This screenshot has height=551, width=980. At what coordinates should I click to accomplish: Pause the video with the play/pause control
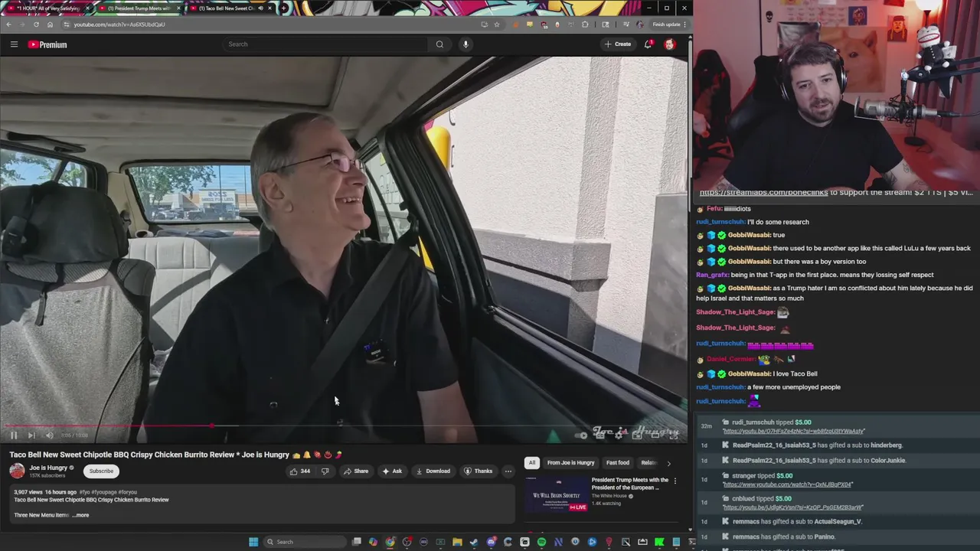[13, 435]
